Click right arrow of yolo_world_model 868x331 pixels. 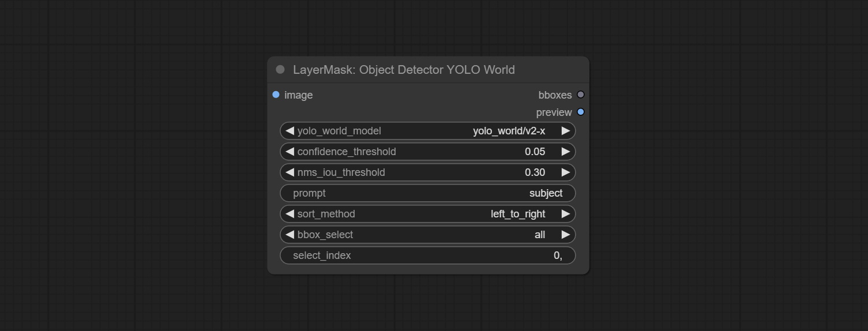click(566, 131)
